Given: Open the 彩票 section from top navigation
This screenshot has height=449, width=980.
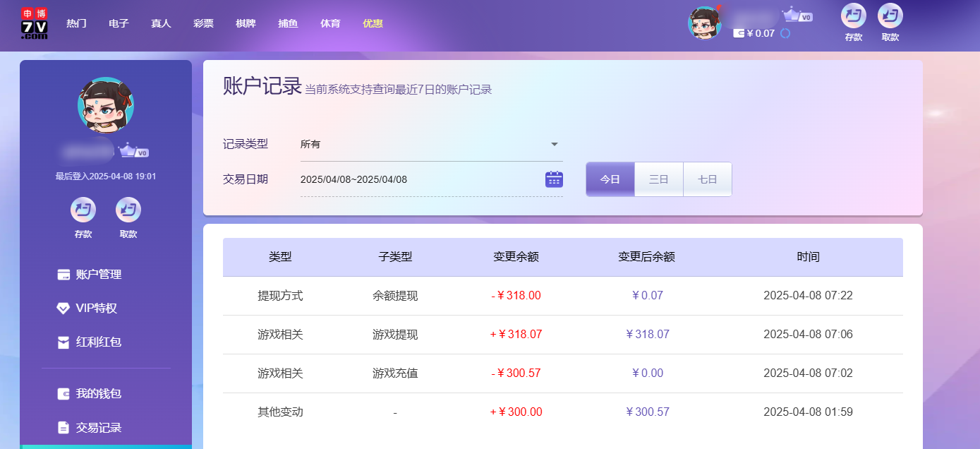Looking at the screenshot, I should [203, 23].
